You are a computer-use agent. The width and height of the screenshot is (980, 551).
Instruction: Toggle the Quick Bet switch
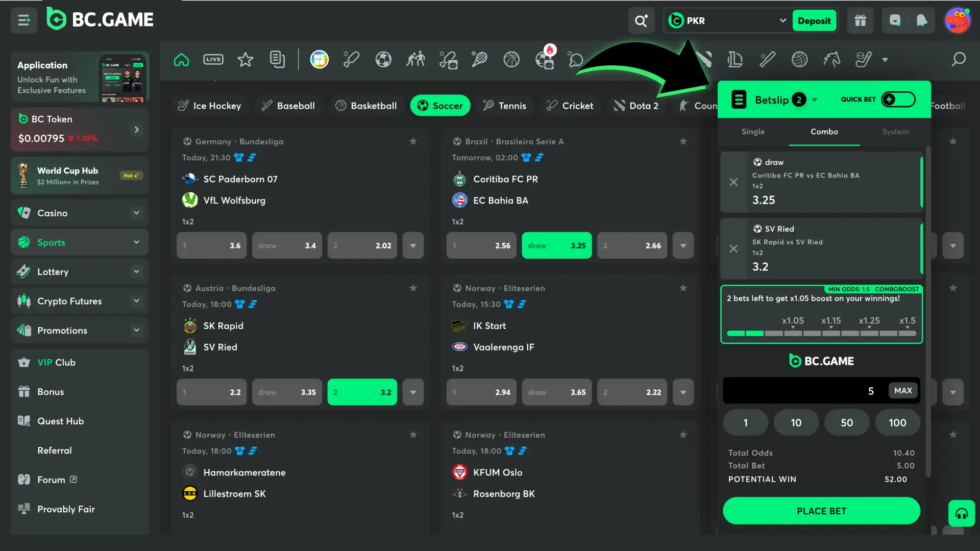[x=898, y=99]
